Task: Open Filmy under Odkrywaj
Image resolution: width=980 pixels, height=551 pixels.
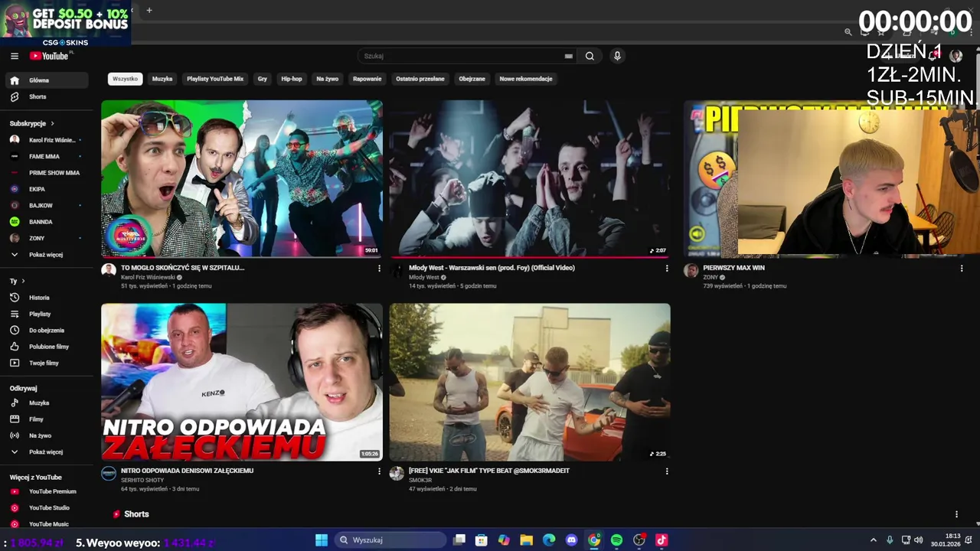Action: click(x=47, y=419)
